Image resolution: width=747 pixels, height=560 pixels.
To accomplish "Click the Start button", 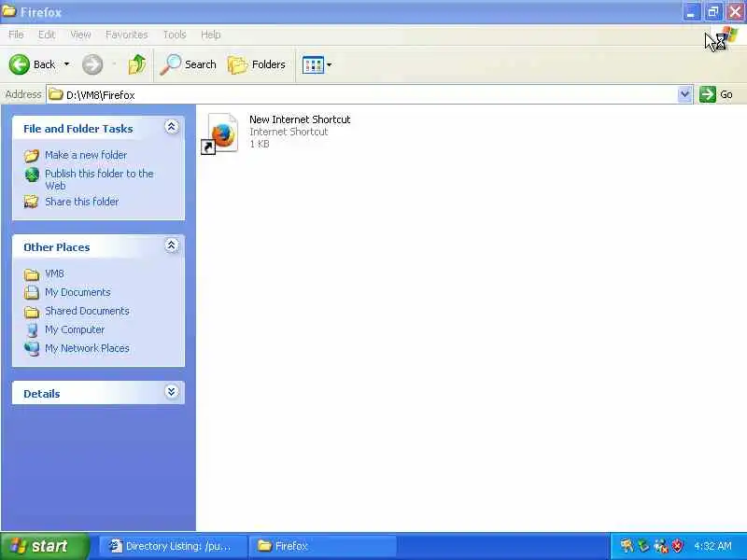I will [44, 546].
